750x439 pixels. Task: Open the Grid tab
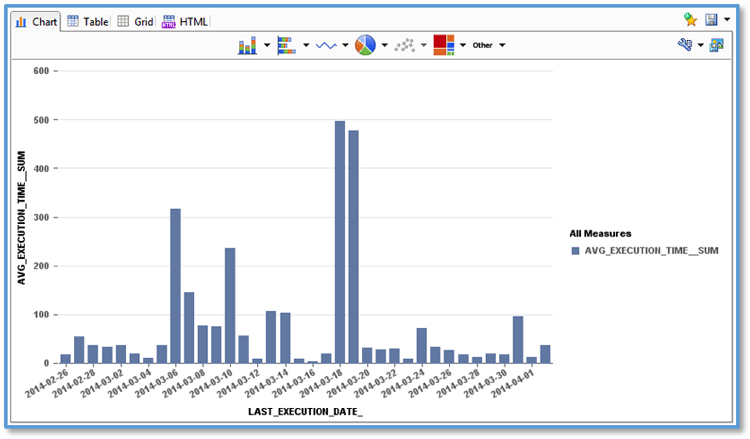[x=135, y=21]
